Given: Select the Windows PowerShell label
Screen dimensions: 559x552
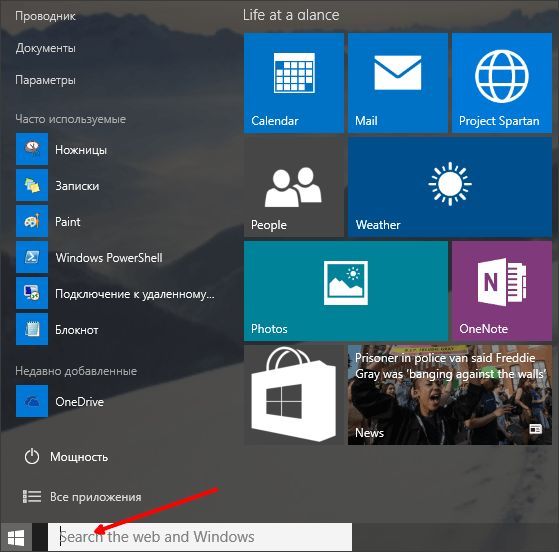Looking at the screenshot, I should point(109,258).
